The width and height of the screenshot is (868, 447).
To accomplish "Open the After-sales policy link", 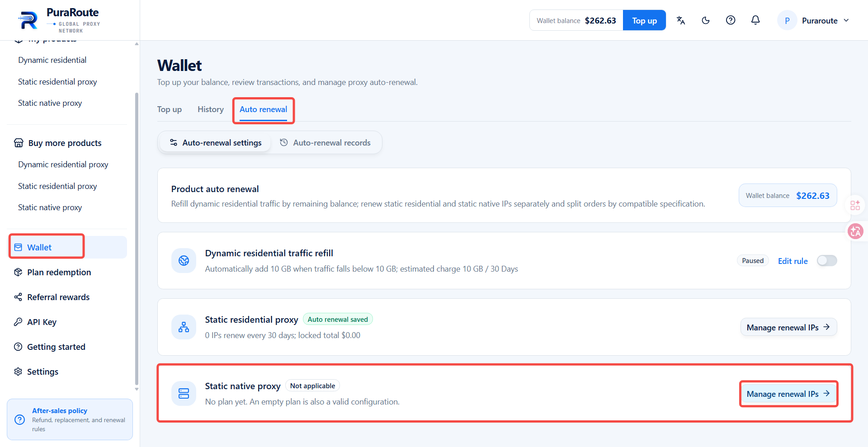I will point(60,411).
